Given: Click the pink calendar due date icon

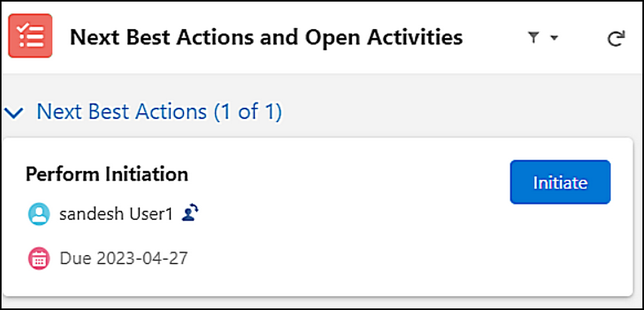Looking at the screenshot, I should click(39, 259).
